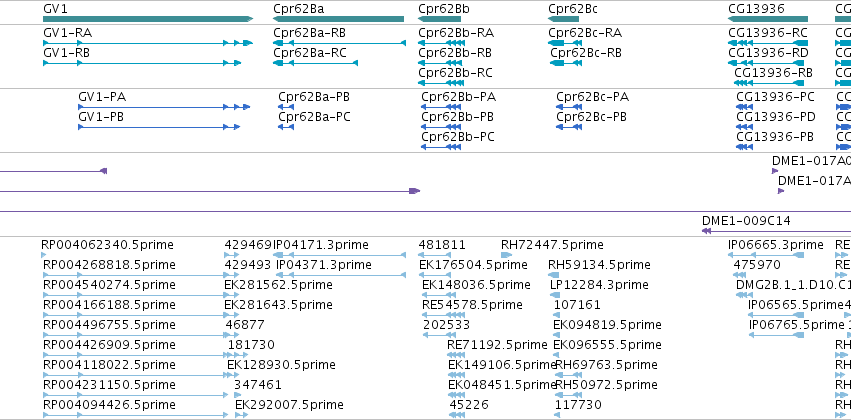
Task: Click EST RP004118022.5prime
Action: click(110, 365)
